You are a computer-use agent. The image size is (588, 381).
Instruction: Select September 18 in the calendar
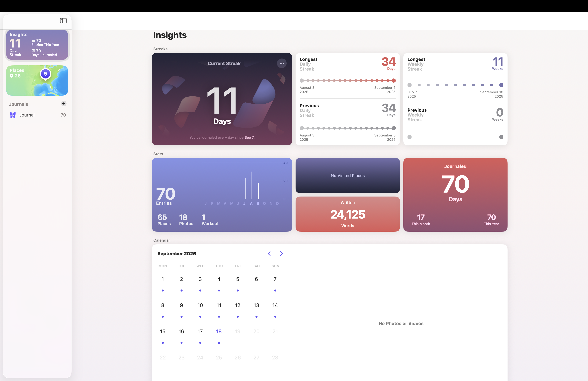point(219,331)
